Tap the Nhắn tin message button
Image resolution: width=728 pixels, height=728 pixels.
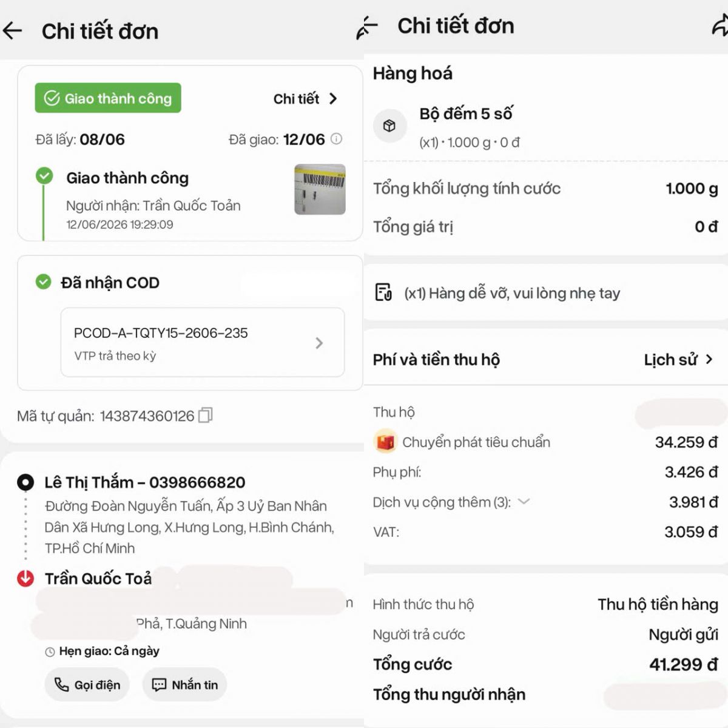coord(185,684)
